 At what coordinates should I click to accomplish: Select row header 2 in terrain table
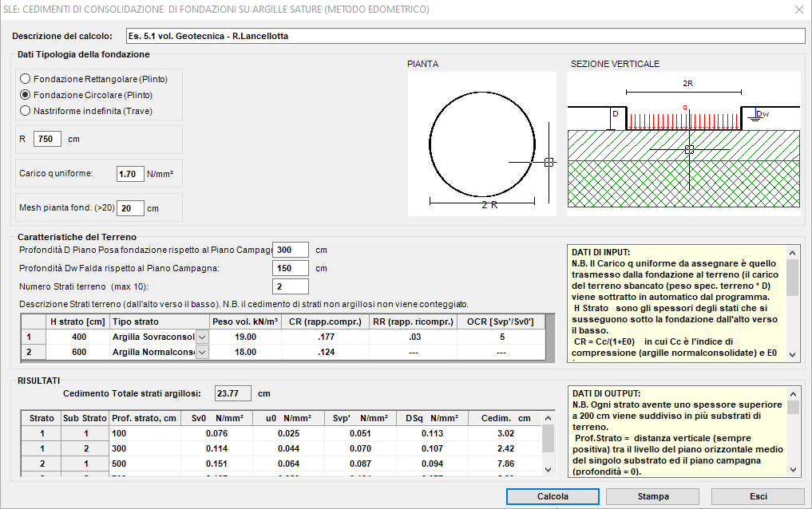[x=34, y=353]
